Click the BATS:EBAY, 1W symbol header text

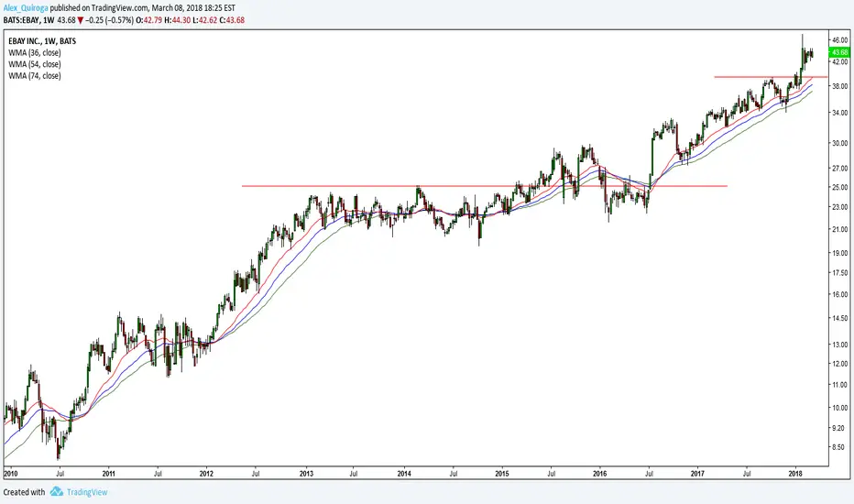point(29,20)
